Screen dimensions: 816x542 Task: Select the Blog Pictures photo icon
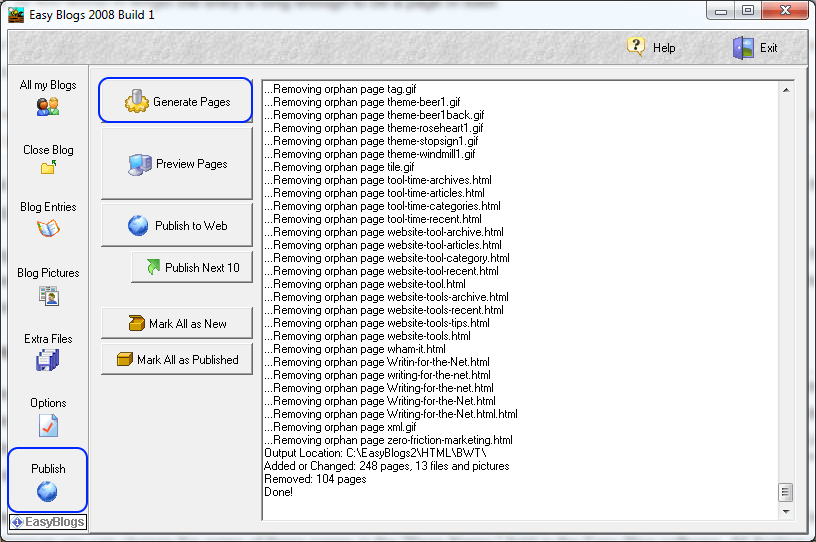tap(48, 296)
